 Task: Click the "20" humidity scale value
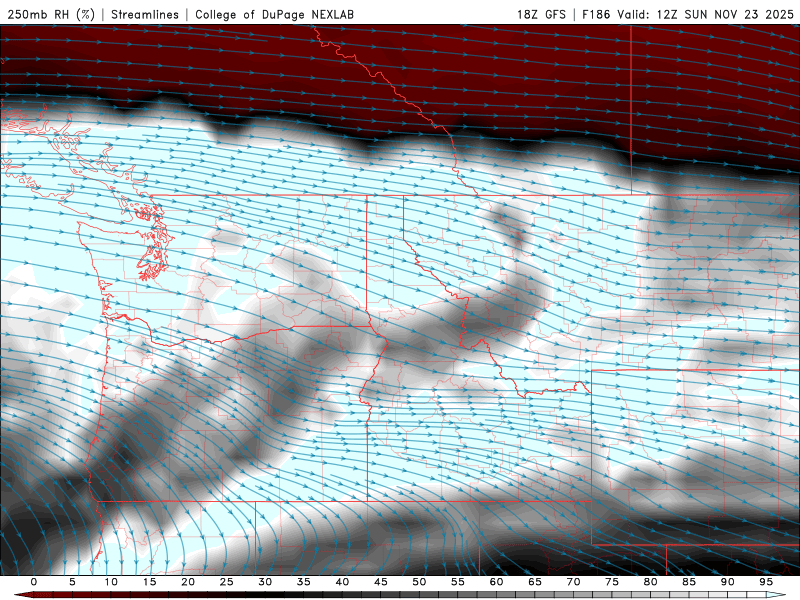tap(188, 582)
